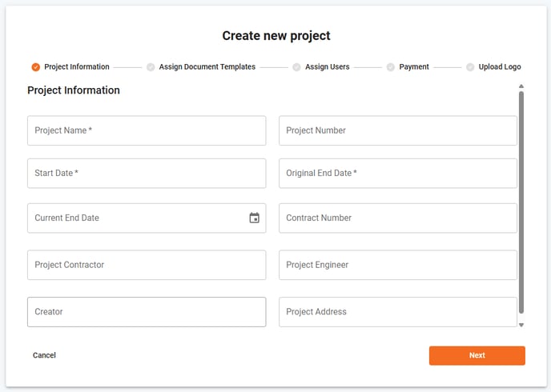Click the scrollbar up arrow
The height and width of the screenshot is (392, 551).
tap(521, 86)
